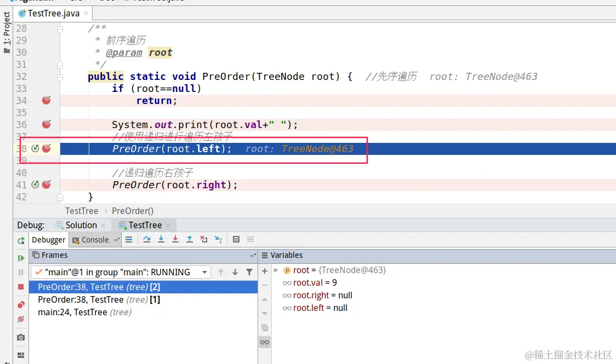
Task: Click the Frames panel header icon
Action: 36,255
